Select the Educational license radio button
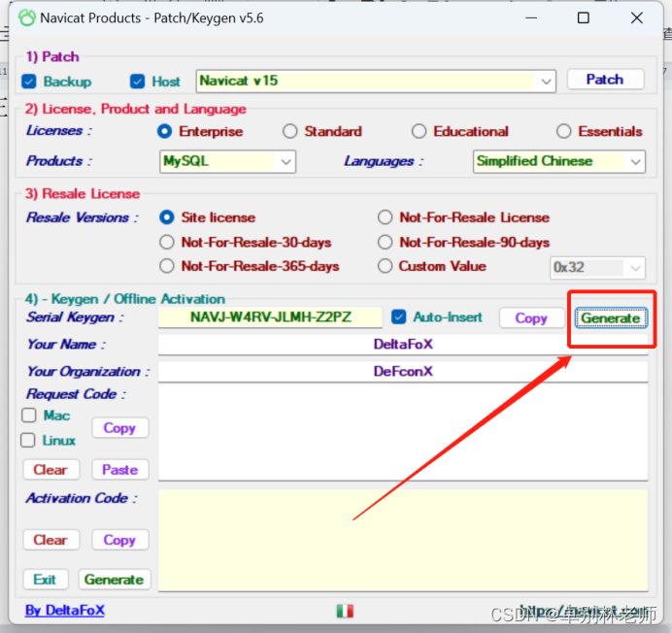 [419, 131]
